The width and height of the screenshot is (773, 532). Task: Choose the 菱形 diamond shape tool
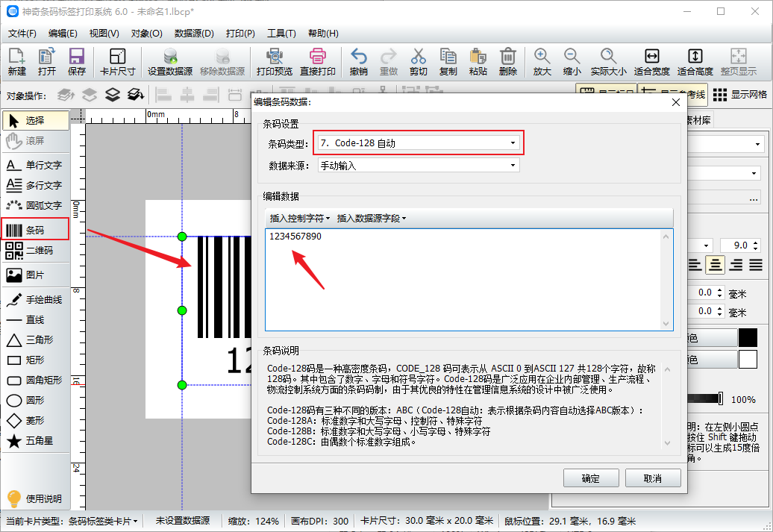click(35, 421)
